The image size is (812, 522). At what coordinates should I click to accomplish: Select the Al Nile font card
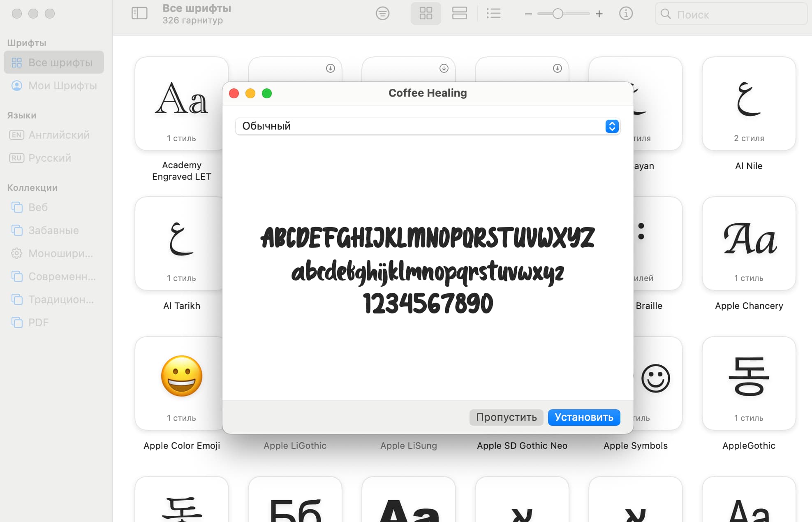(749, 104)
